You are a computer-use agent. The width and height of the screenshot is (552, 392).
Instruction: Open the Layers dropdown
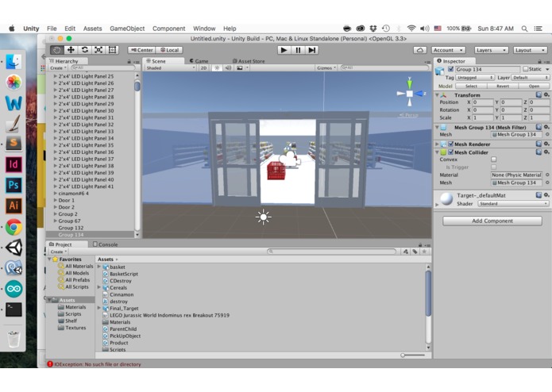click(492, 50)
